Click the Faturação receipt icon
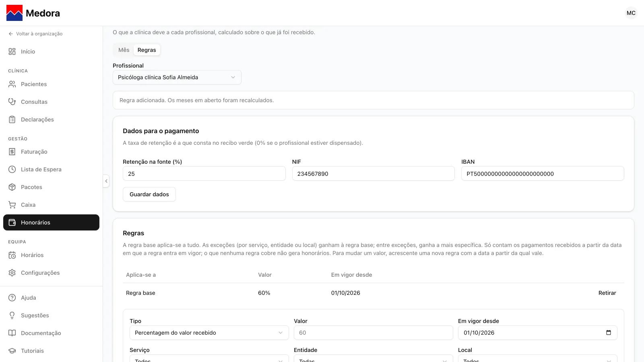The height and width of the screenshot is (362, 644). click(x=12, y=152)
